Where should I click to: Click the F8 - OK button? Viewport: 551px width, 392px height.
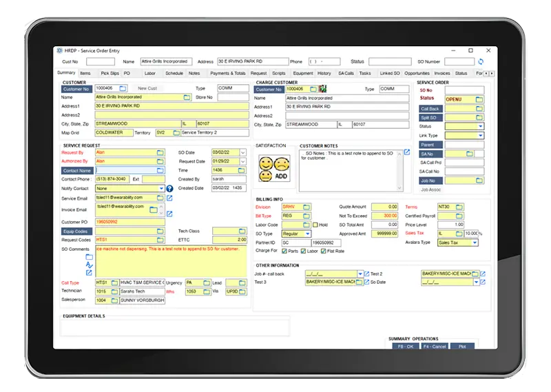(406, 347)
